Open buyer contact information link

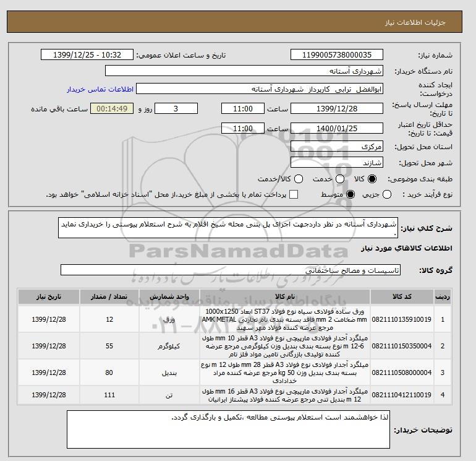click(x=100, y=89)
